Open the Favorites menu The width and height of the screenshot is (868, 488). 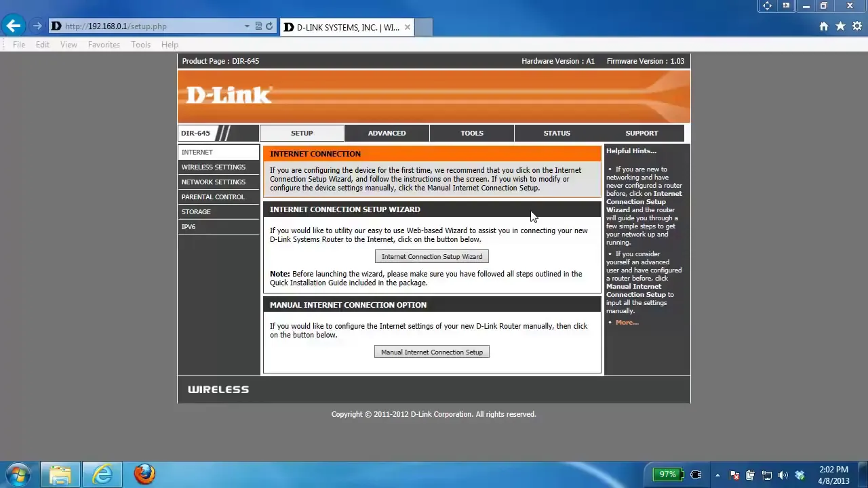(x=104, y=45)
